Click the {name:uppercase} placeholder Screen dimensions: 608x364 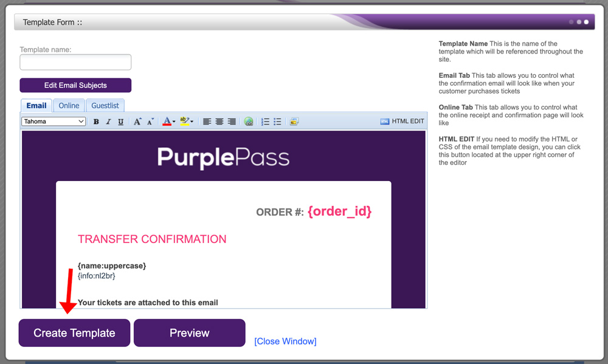(112, 266)
